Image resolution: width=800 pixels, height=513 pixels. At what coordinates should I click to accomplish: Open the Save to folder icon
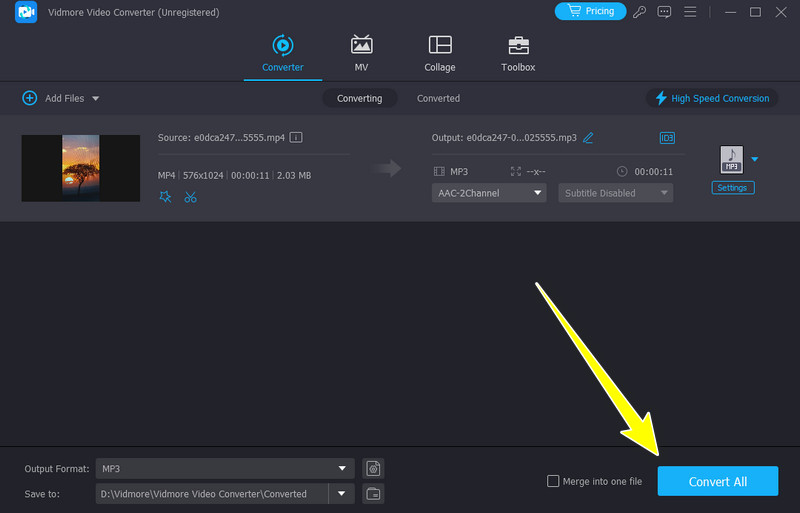point(373,493)
